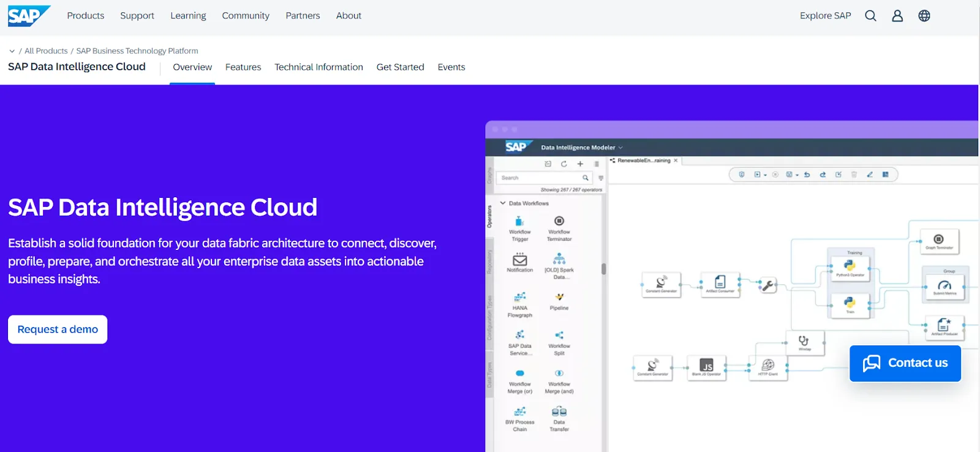Viewport: 980px width, 452px height.
Task: Select the Graph Terminator node
Action: point(939,241)
